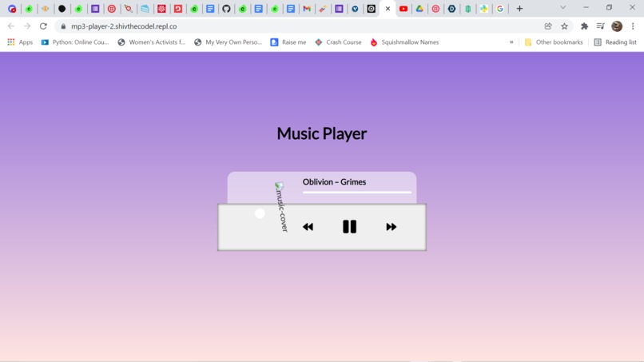Switch to the red gear-pattern icon tab

tap(161, 9)
